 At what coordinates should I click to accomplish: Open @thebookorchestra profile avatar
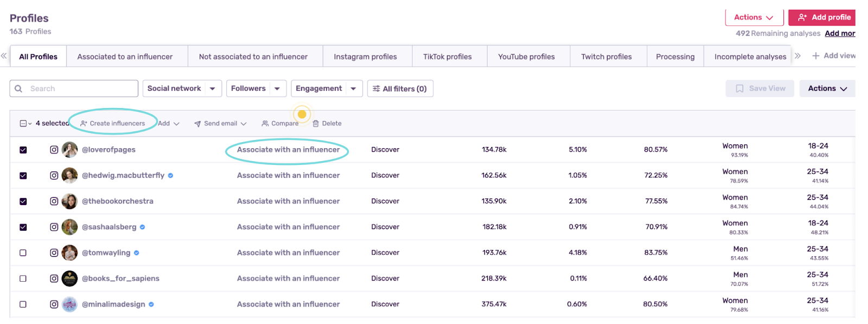(x=69, y=201)
